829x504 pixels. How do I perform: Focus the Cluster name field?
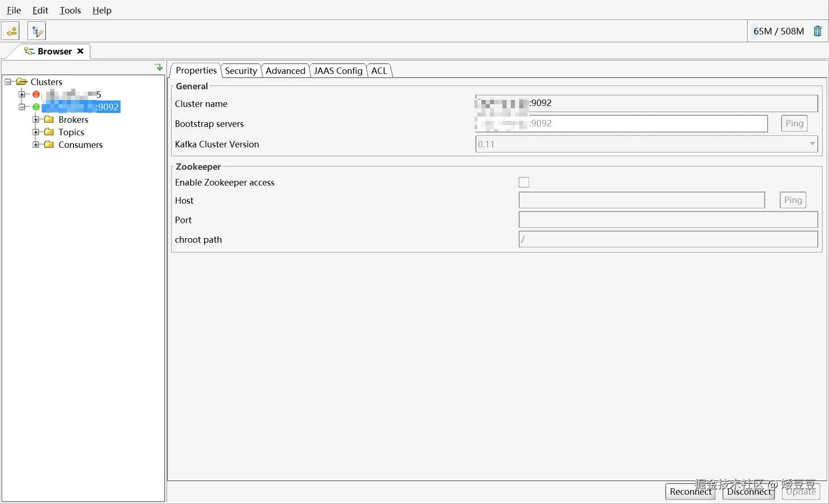646,103
